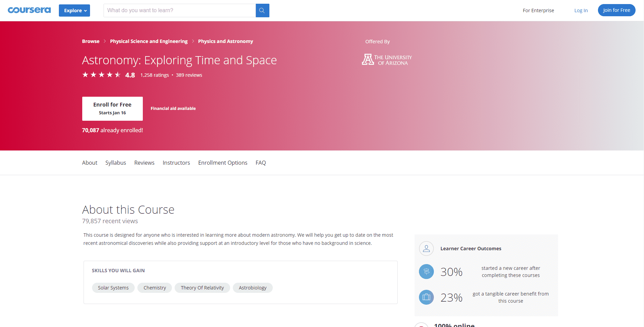Open the For Enterprise link
Viewport: 644px width, 327px height.
[x=538, y=10]
